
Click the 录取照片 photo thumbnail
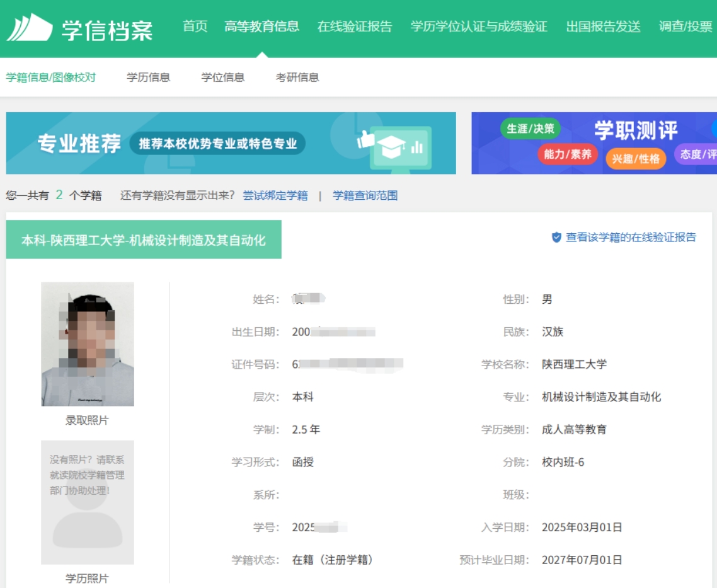point(88,344)
